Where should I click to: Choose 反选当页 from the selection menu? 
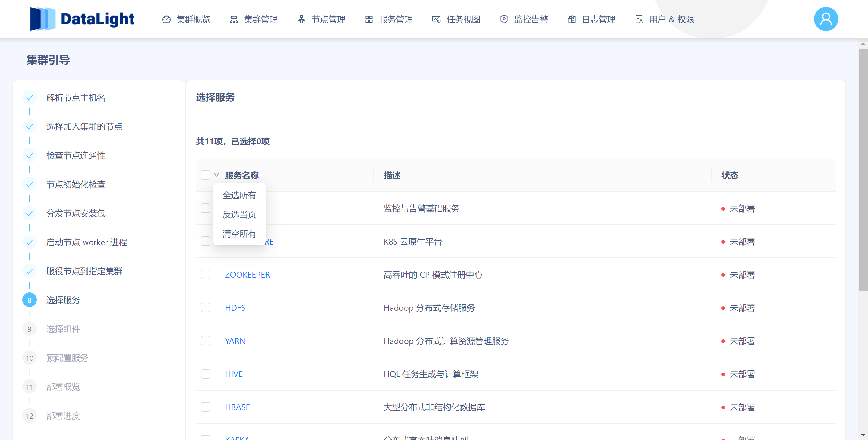point(239,214)
